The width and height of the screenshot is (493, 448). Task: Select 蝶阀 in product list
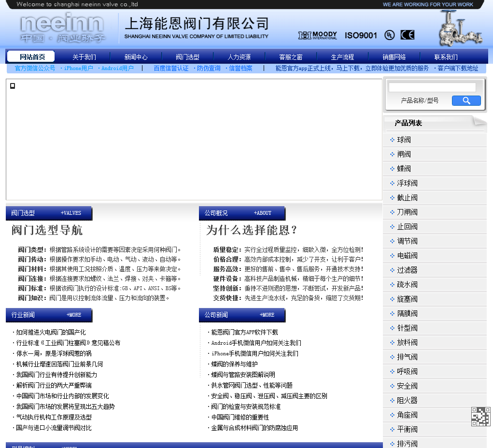pos(404,168)
